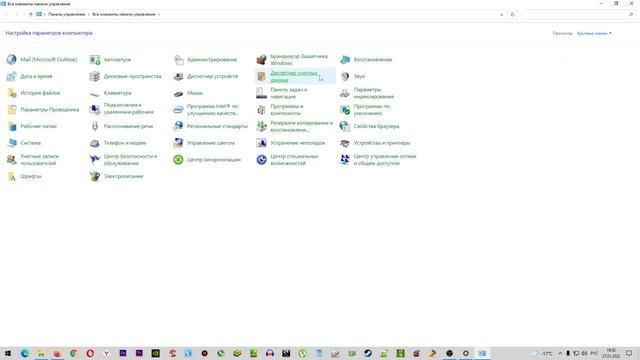Open the Windows Start button
Screen dimensions: 640x360
coord(8,353)
